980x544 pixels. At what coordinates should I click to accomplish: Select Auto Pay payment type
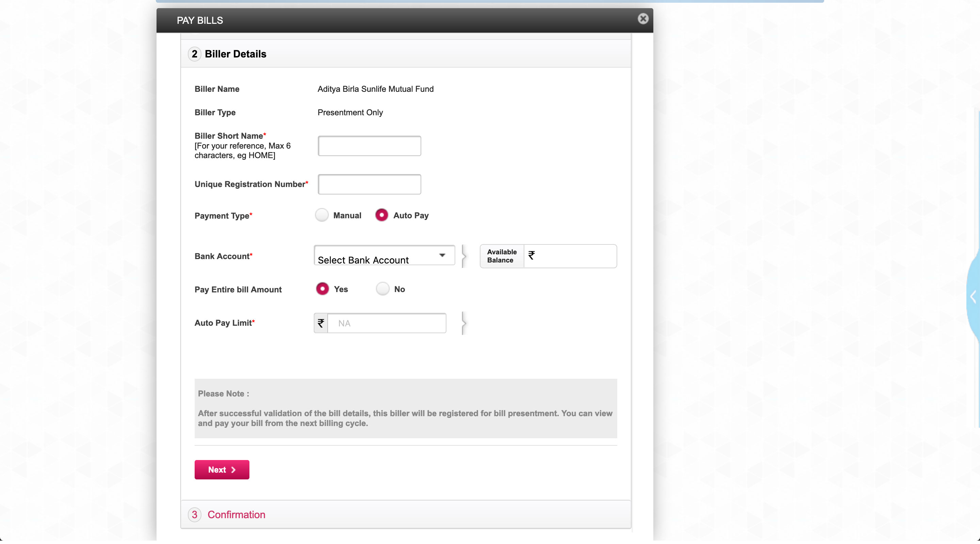click(381, 215)
